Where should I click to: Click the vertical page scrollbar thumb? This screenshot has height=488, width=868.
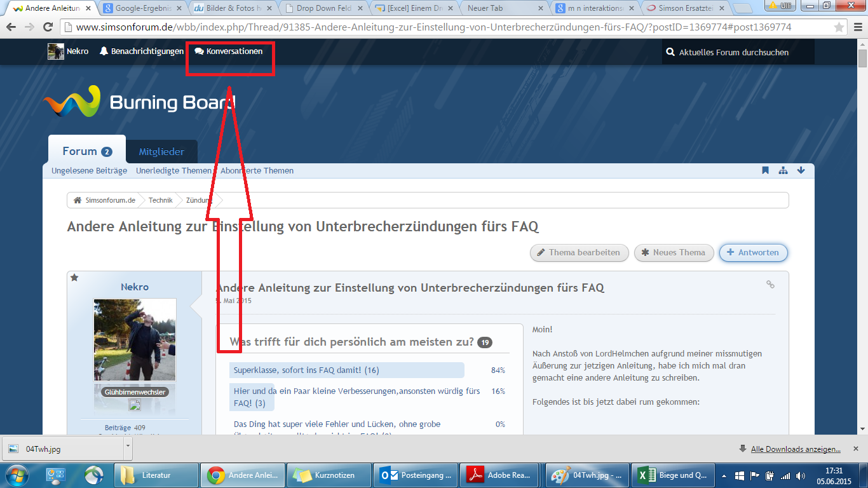point(862,58)
